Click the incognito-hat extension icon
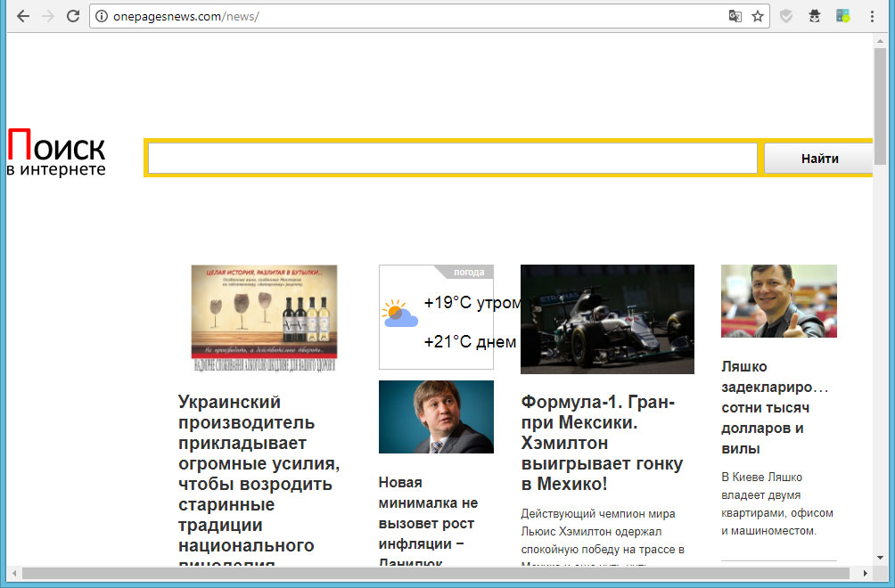This screenshot has width=895, height=588. pos(814,16)
